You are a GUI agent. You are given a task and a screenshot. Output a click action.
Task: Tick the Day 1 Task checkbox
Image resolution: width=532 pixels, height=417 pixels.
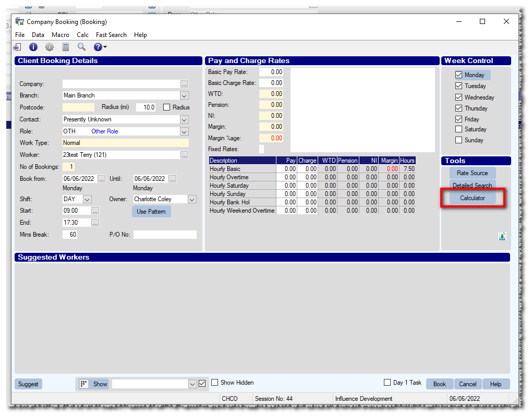[x=387, y=383]
